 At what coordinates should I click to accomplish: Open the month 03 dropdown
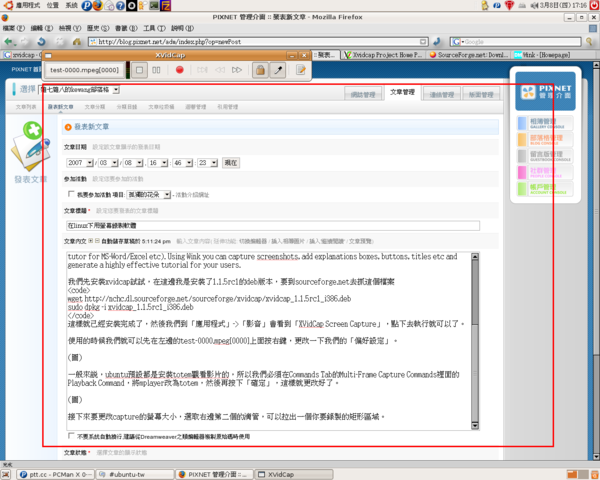[108, 163]
